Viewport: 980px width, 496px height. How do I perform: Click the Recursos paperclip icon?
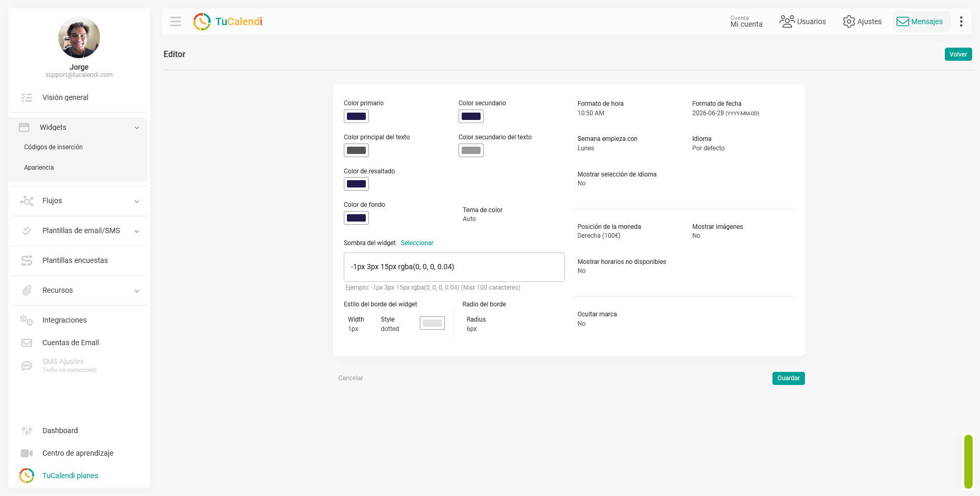[27, 290]
